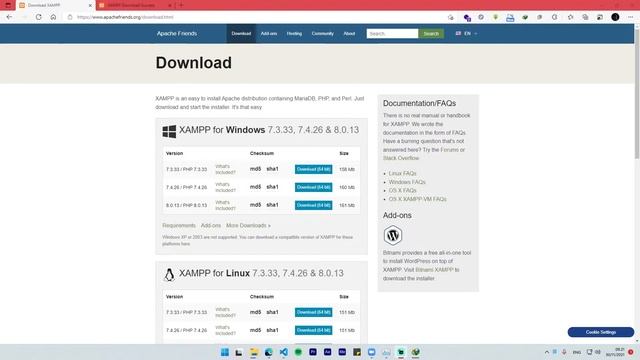Click the green checkmark extension icon

525,17
